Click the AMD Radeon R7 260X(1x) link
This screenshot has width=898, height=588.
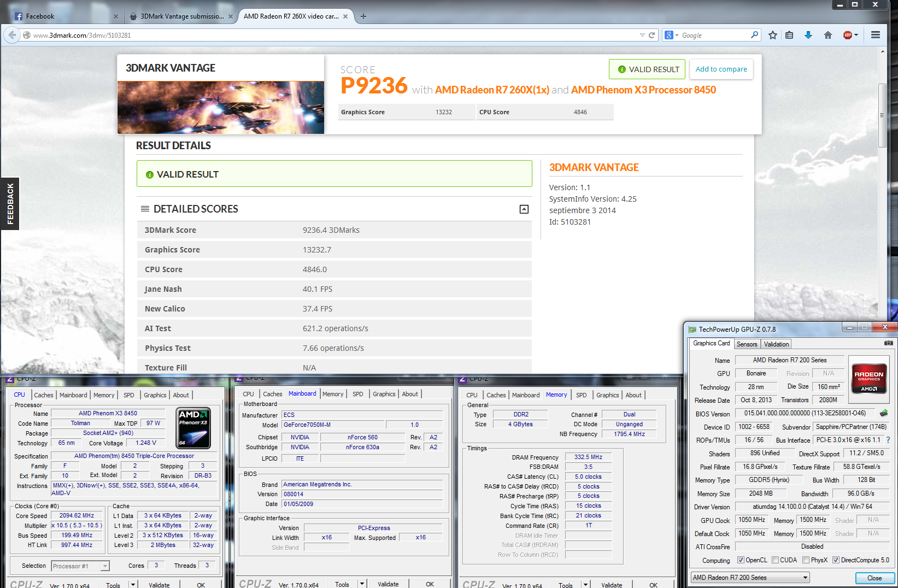pyautogui.click(x=492, y=90)
